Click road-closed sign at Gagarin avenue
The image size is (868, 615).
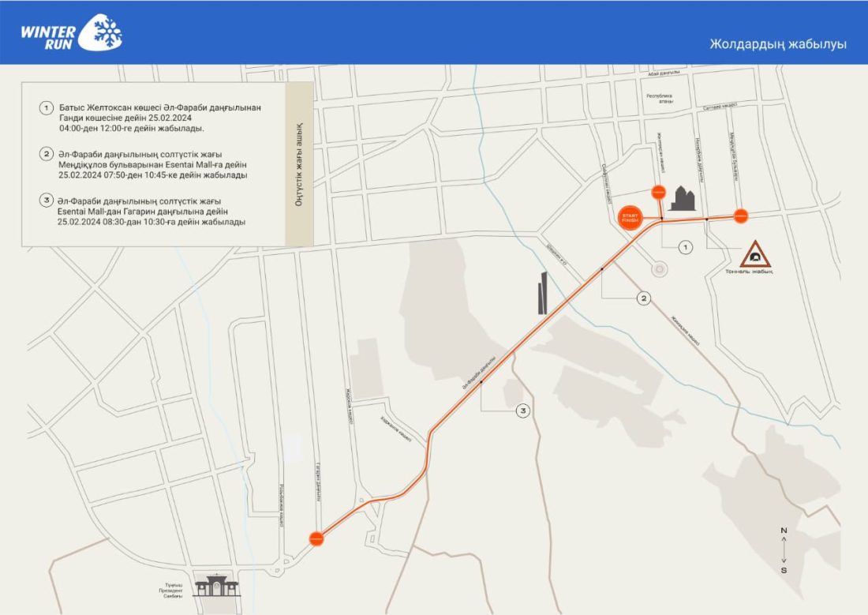[316, 538]
